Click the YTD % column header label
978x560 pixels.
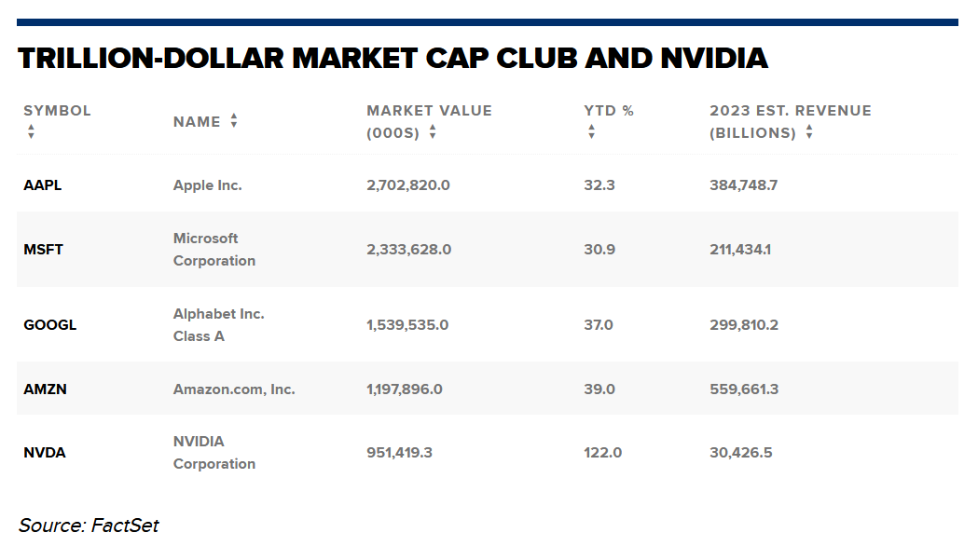coord(609,110)
